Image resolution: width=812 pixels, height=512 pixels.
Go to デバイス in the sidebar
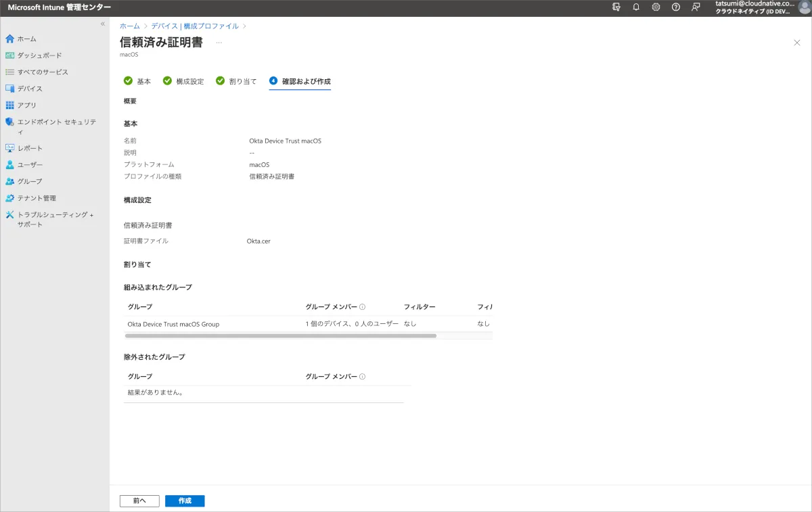click(30, 89)
